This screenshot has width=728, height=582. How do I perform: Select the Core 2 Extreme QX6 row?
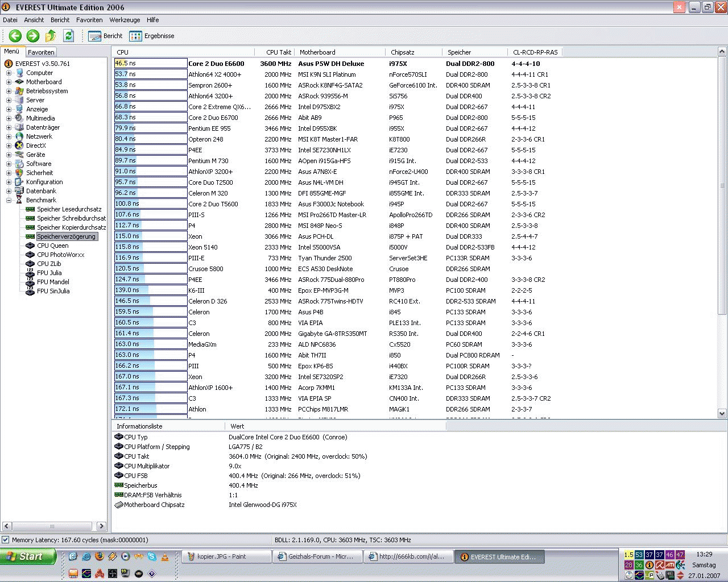pyautogui.click(x=338, y=107)
